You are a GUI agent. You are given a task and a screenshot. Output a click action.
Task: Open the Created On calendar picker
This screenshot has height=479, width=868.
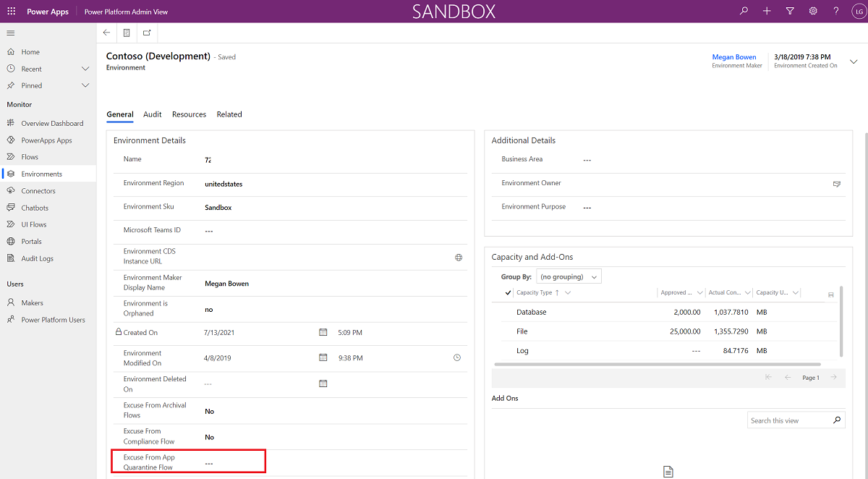(323, 332)
